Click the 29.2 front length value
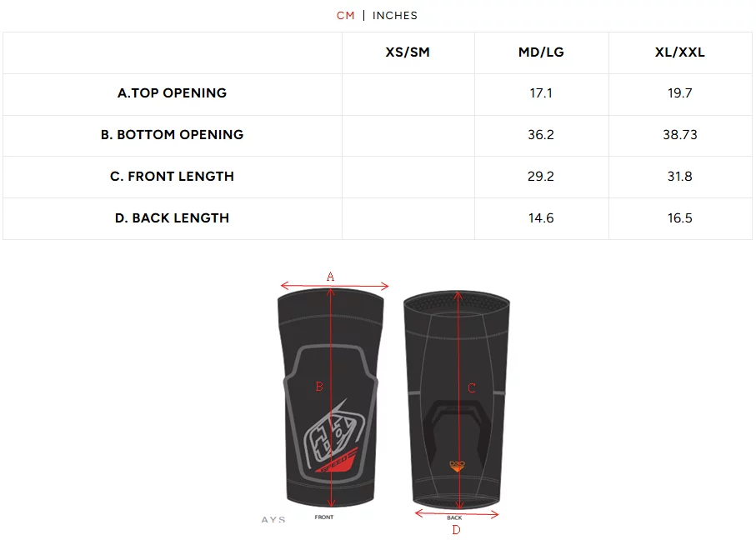 [x=541, y=177]
